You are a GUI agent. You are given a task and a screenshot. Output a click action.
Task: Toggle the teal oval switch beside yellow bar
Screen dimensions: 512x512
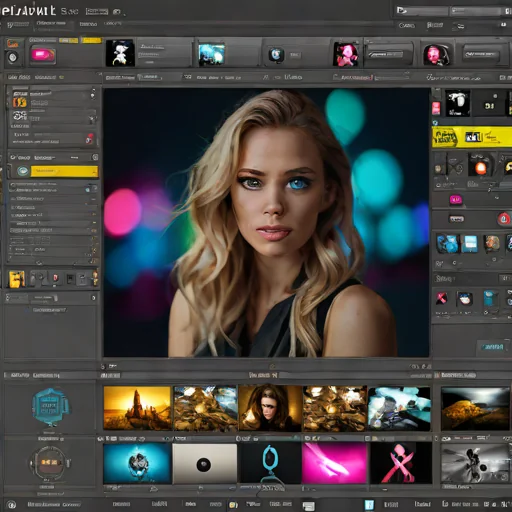point(23,171)
